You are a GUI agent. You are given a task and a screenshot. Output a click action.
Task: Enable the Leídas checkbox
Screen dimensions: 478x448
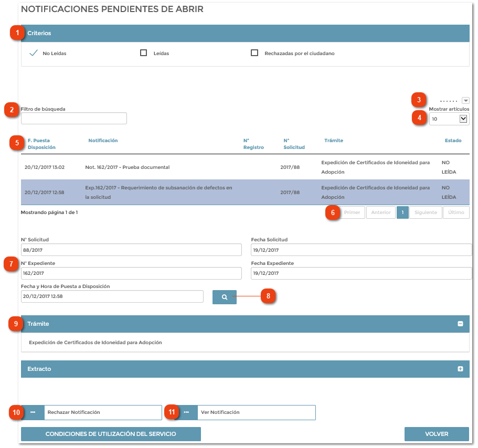(x=143, y=52)
